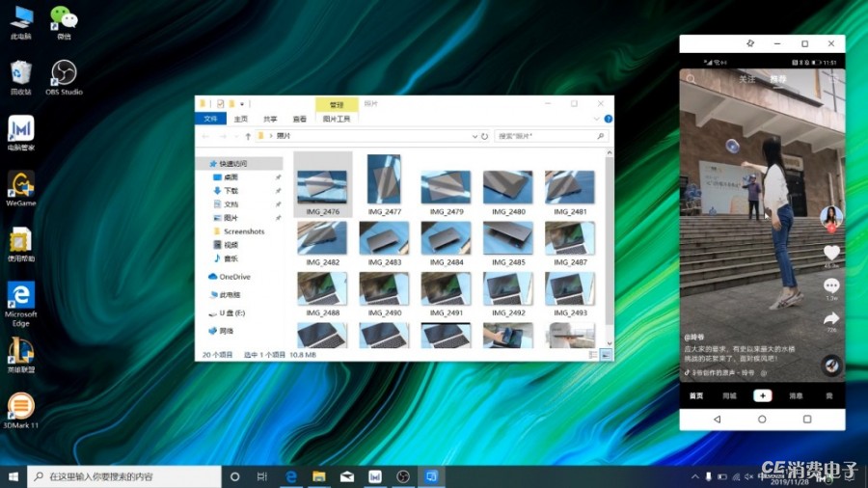Open the PC Manager desktop icon
The height and width of the screenshot is (488, 868).
[21, 133]
